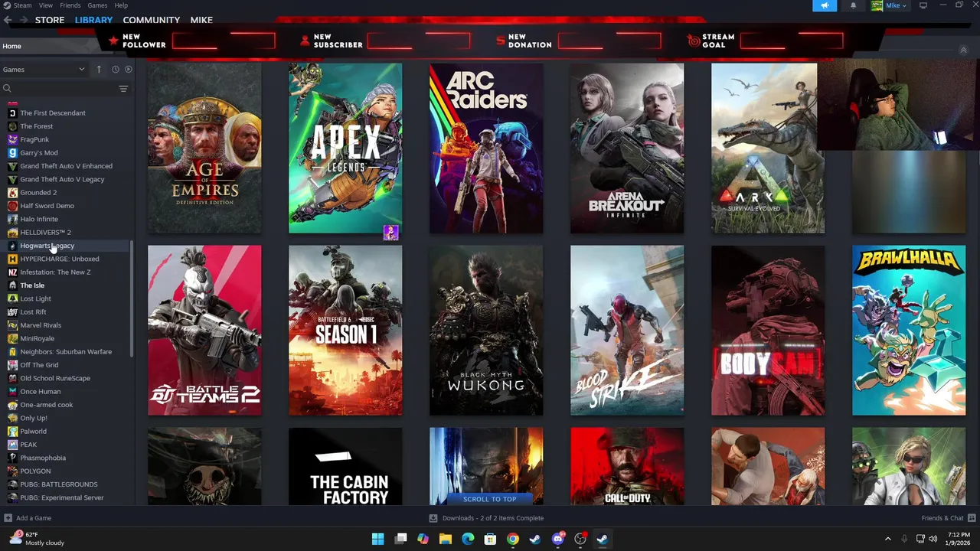
Task: Open ARC Raiders cover
Action: point(486,148)
